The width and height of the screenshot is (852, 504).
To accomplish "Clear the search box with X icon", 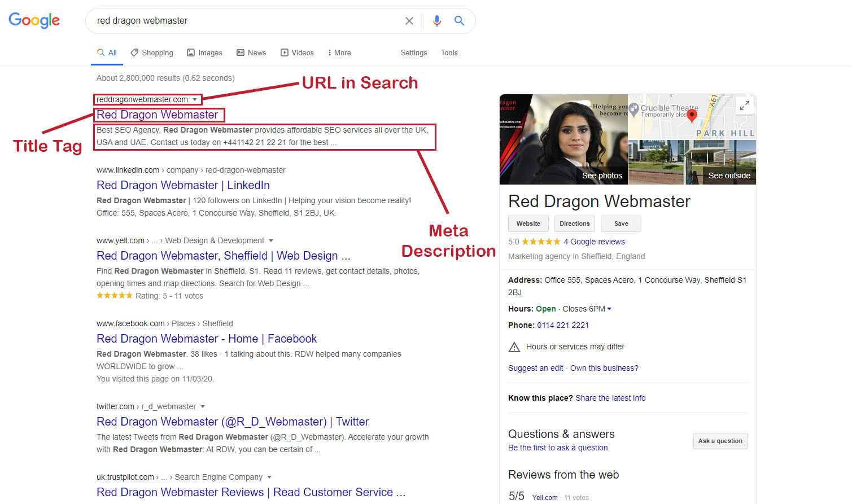I will click(409, 21).
